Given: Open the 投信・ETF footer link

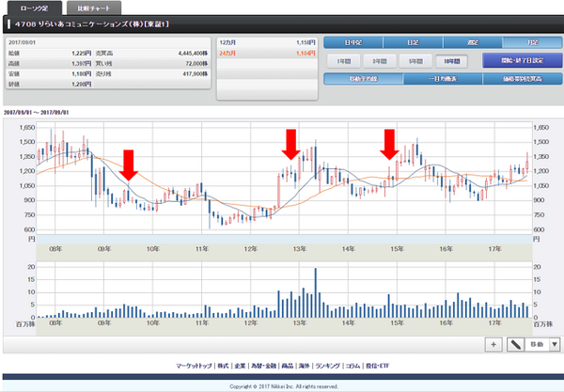Looking at the screenshot, I should pyautogui.click(x=377, y=366).
